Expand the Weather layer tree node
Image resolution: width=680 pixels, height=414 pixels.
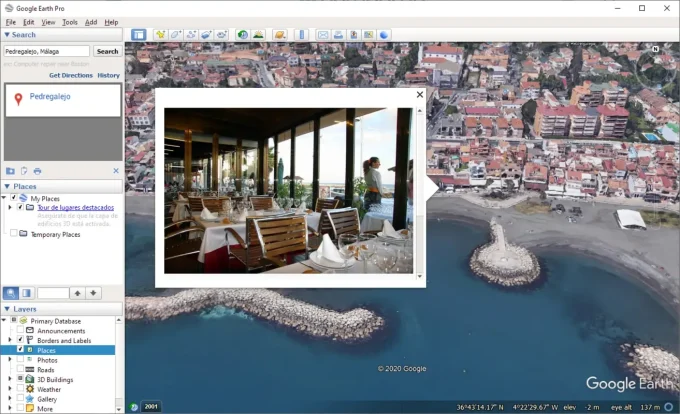10,389
